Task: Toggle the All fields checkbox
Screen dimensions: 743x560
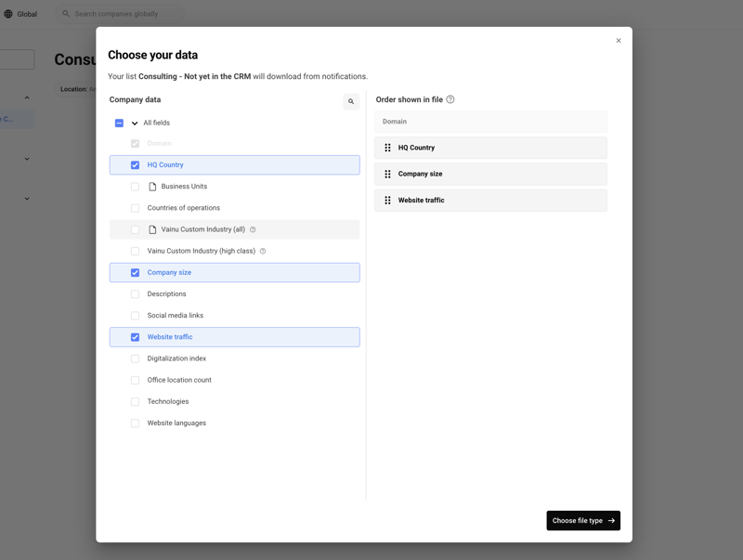Action: tap(119, 123)
